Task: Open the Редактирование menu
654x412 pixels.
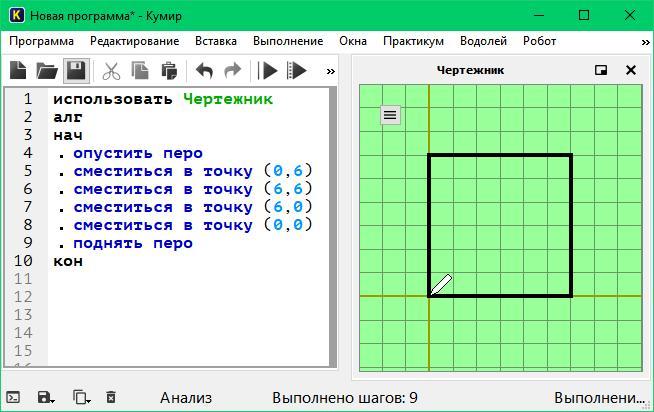Action: click(x=134, y=41)
